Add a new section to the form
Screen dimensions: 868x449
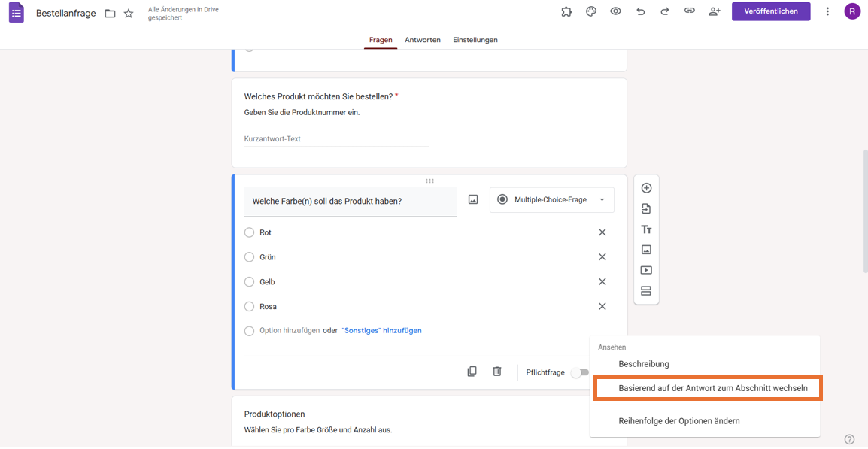646,290
